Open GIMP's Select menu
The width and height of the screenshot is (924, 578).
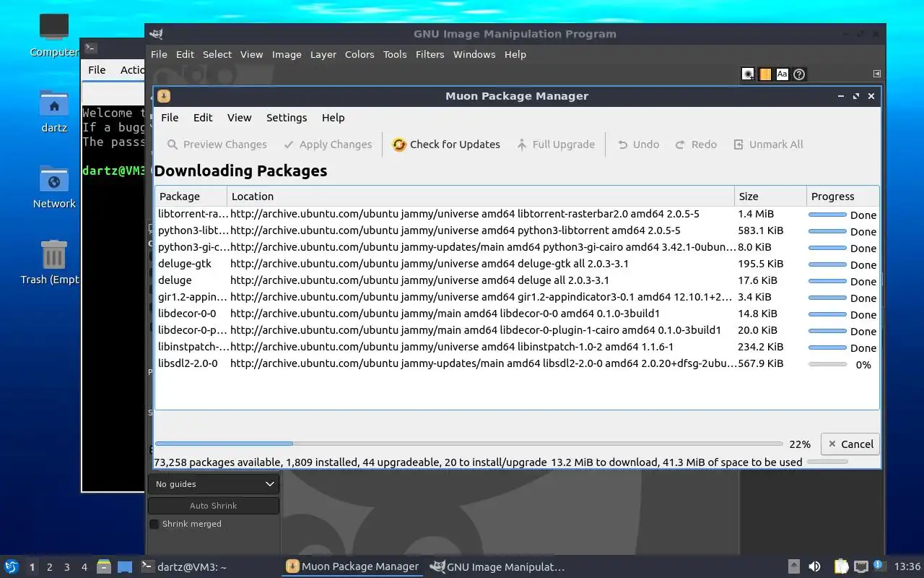[217, 54]
